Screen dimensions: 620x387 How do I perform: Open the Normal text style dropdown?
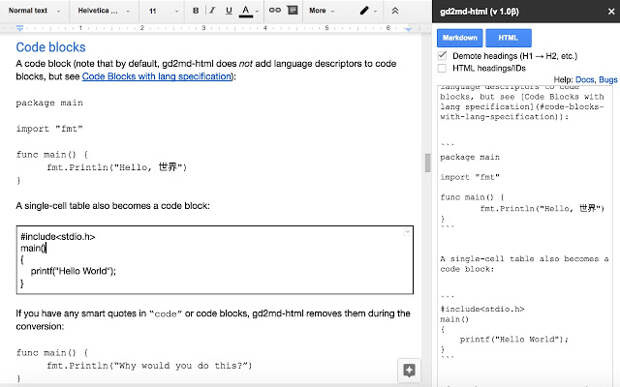pyautogui.click(x=34, y=11)
